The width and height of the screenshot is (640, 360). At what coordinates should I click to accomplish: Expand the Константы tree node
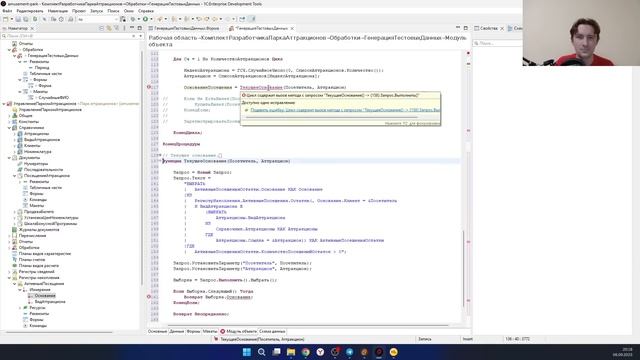pyautogui.click(x=10, y=122)
